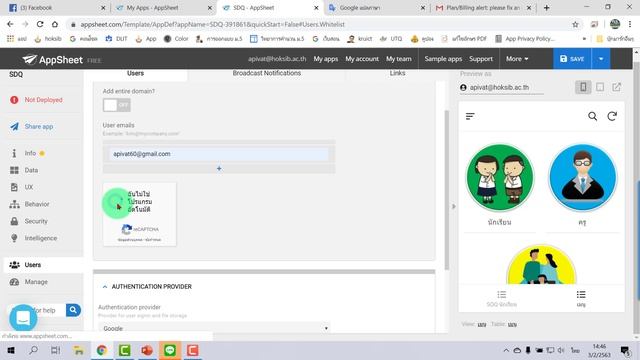
Task: Open the Intelligence section in sidebar
Action: [x=40, y=238]
